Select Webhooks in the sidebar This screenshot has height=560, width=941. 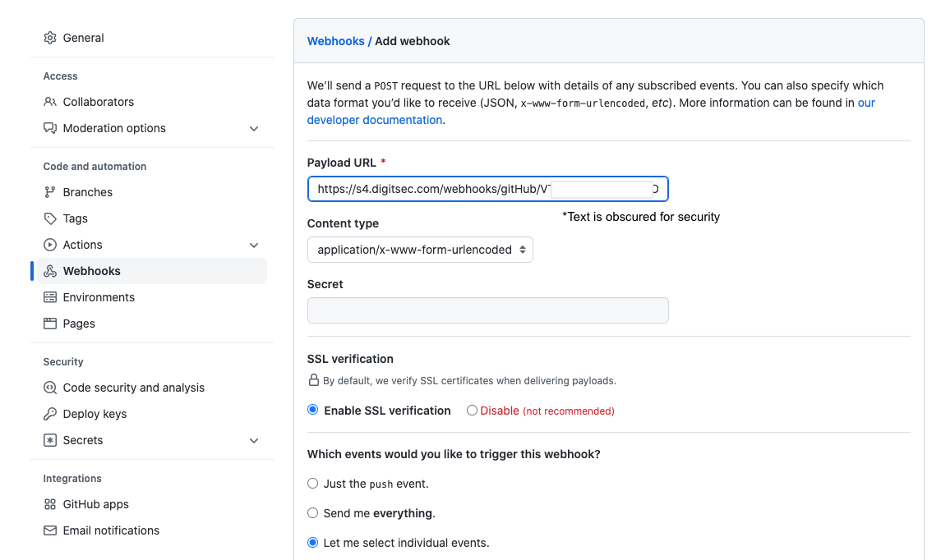point(152,271)
